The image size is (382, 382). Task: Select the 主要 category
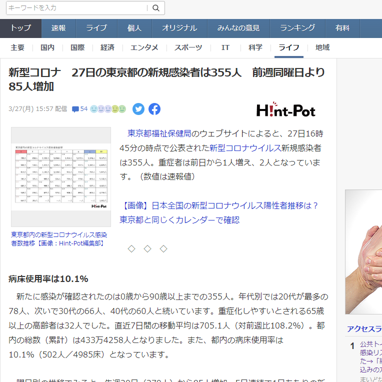click(x=17, y=48)
